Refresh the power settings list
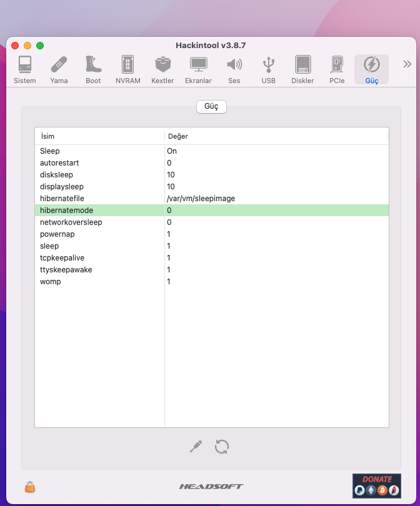 pyautogui.click(x=222, y=447)
